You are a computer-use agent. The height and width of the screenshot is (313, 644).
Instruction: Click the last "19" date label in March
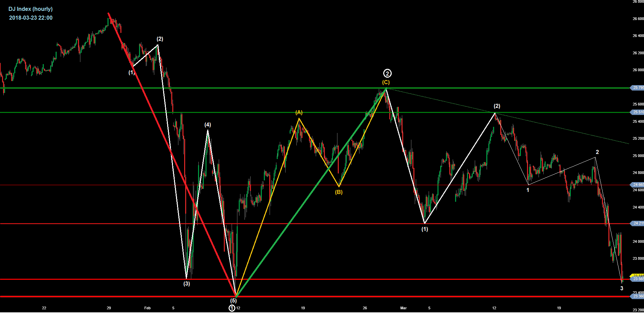[x=559, y=308]
